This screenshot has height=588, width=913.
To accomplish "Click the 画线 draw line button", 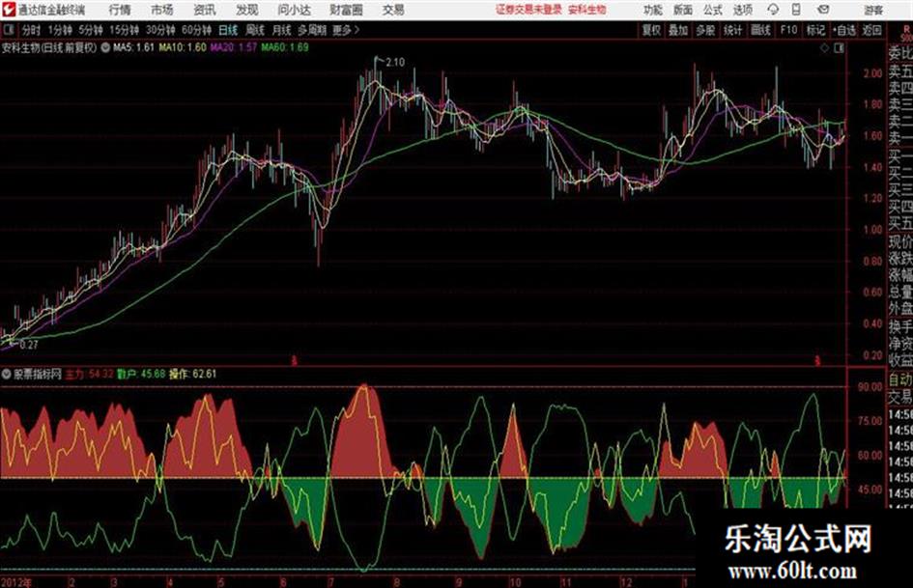I will (x=760, y=30).
